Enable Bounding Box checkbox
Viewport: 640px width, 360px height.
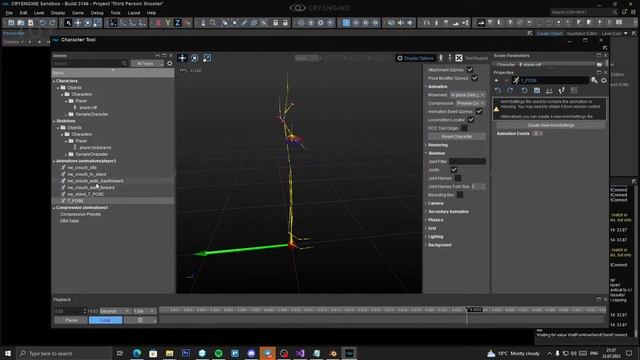(460, 195)
